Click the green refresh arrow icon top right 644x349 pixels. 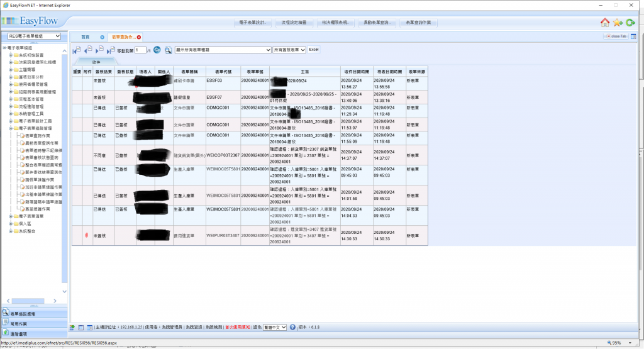pyautogui.click(x=630, y=22)
